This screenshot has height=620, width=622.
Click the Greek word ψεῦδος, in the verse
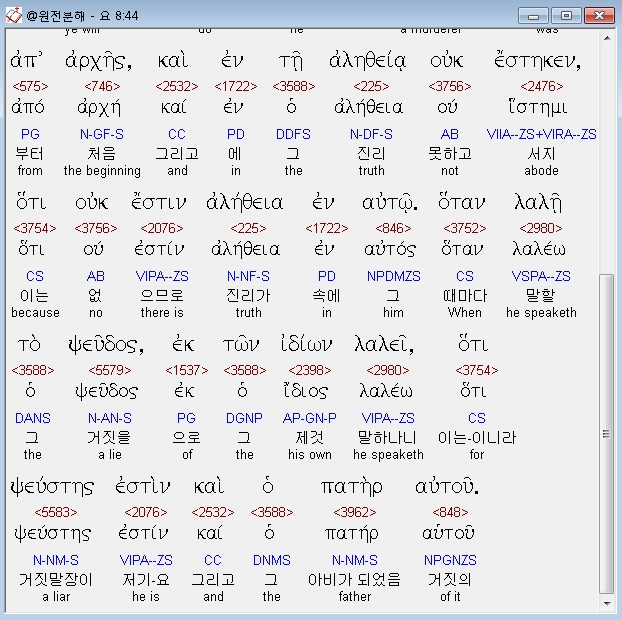(106, 345)
